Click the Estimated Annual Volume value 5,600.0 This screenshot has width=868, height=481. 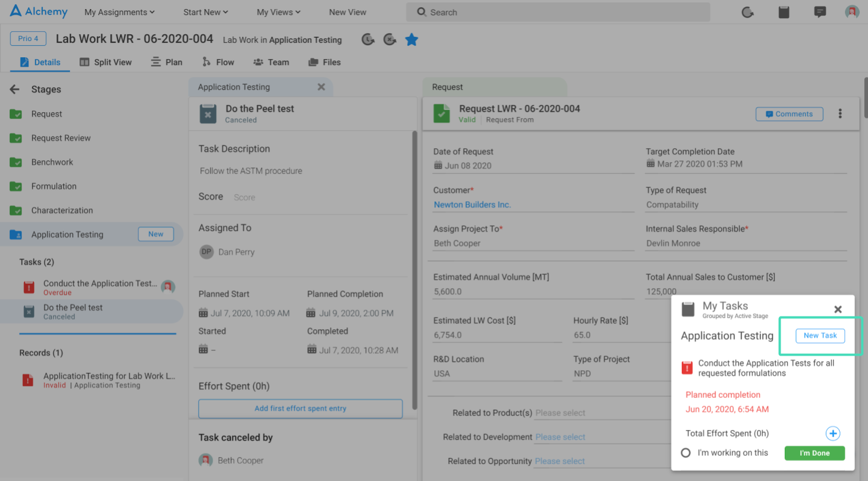click(x=448, y=292)
